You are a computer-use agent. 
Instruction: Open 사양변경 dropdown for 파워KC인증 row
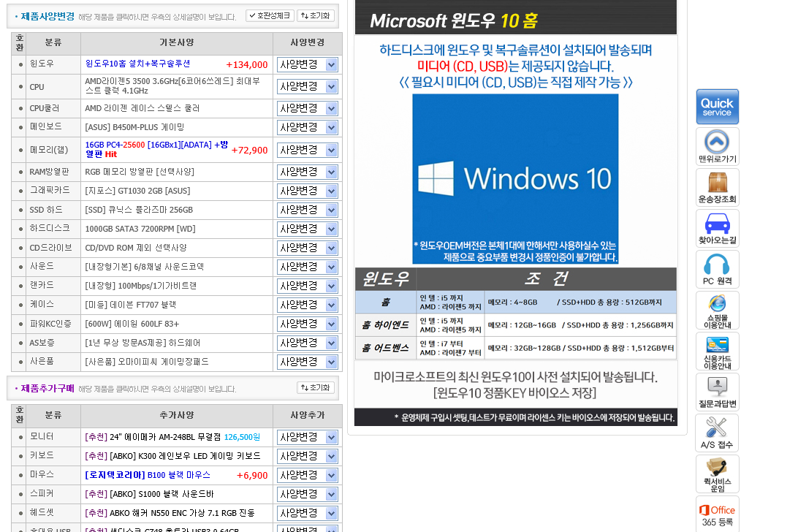(308, 324)
